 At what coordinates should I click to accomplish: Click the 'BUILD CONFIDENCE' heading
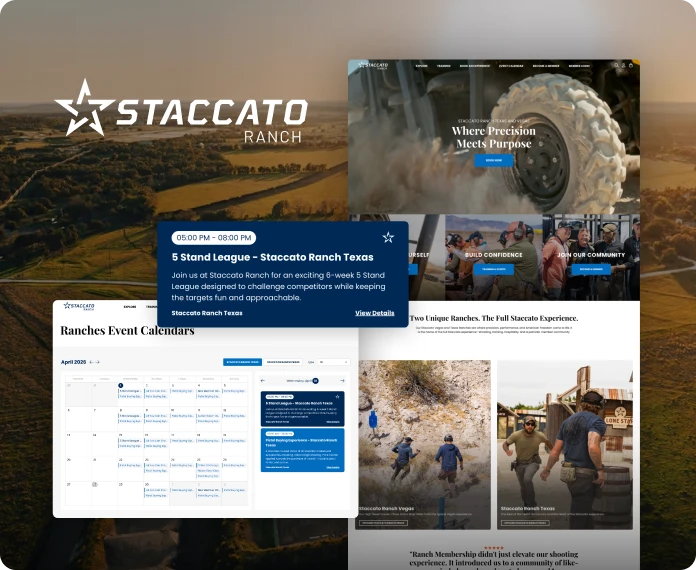point(494,255)
